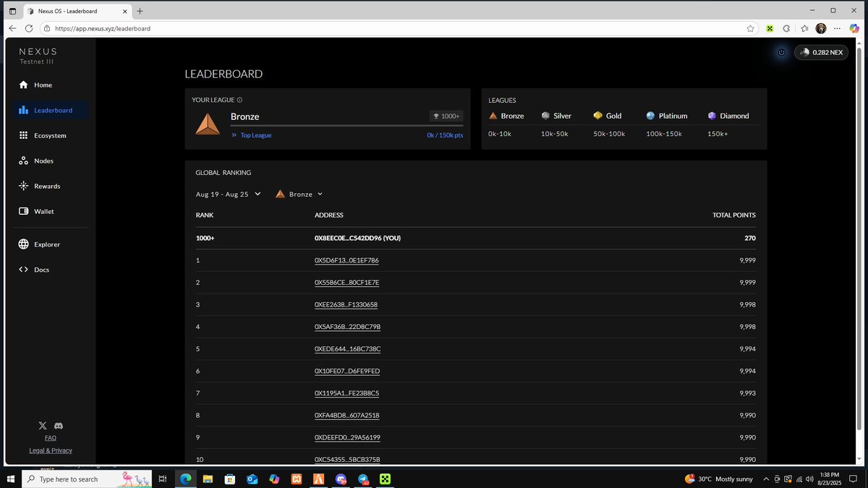Click the green extension icon in toolbar
The width and height of the screenshot is (868, 488).
[x=770, y=28]
